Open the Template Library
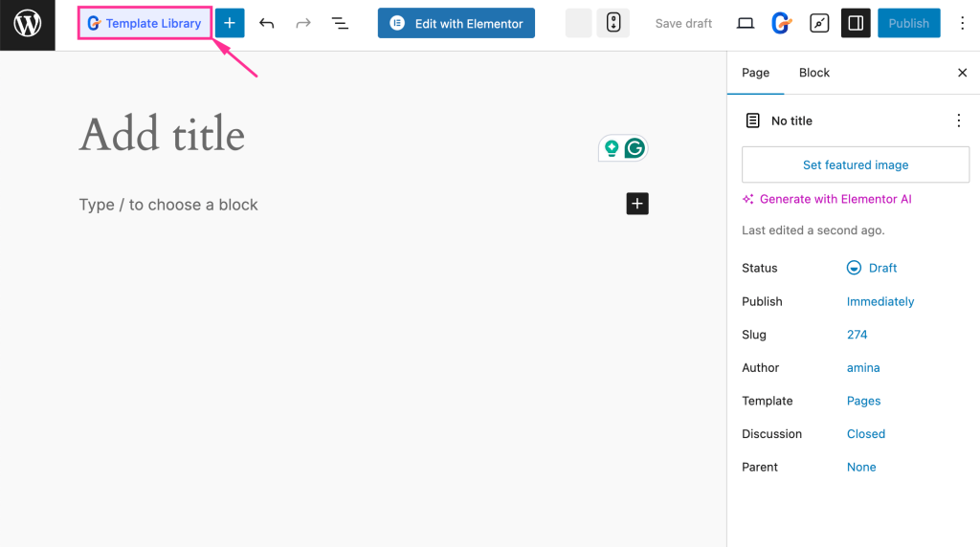 point(145,23)
